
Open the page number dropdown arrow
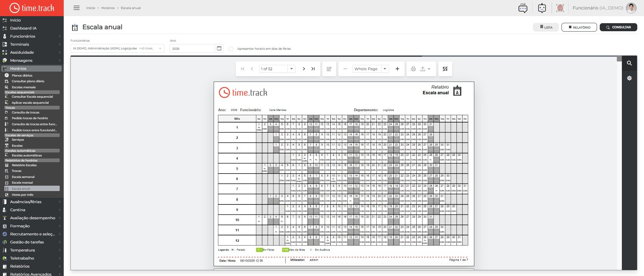(291, 69)
